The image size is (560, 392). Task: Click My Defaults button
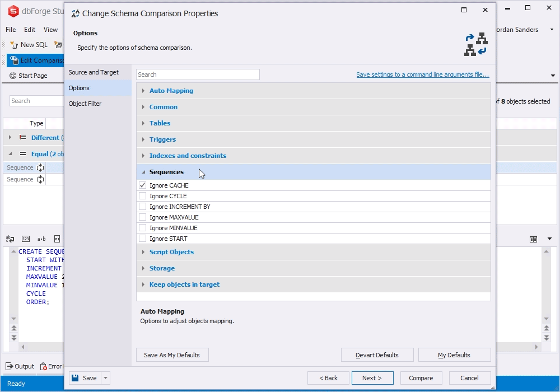tap(454, 355)
